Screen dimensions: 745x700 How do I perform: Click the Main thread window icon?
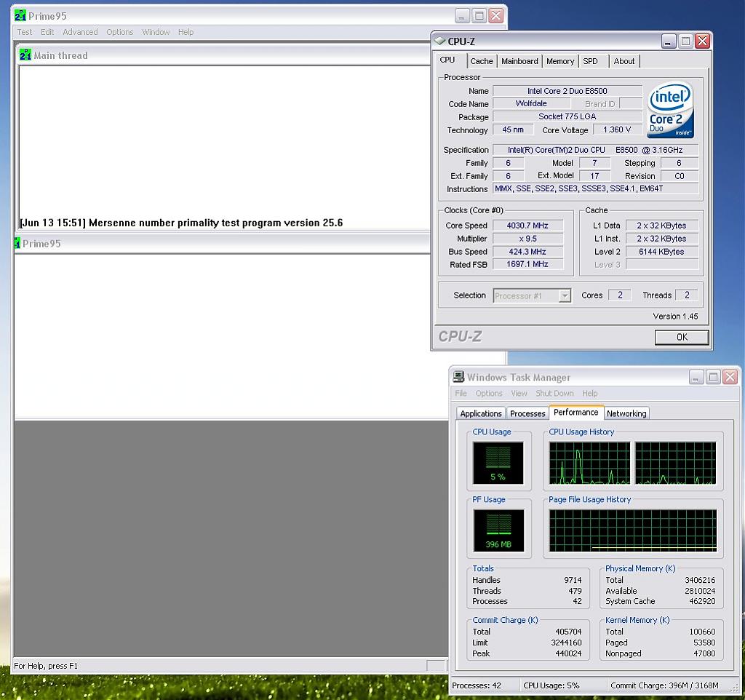(25, 55)
